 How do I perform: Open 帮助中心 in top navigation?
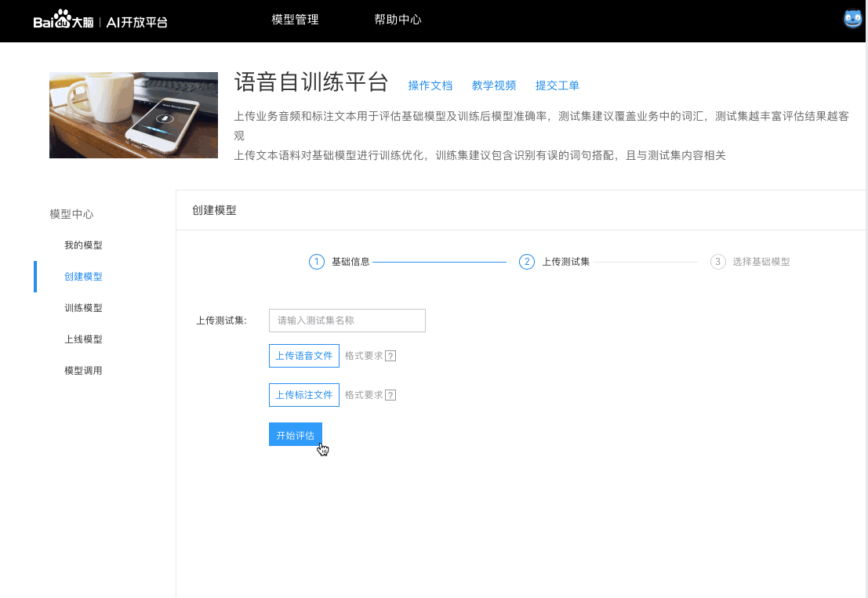point(398,20)
